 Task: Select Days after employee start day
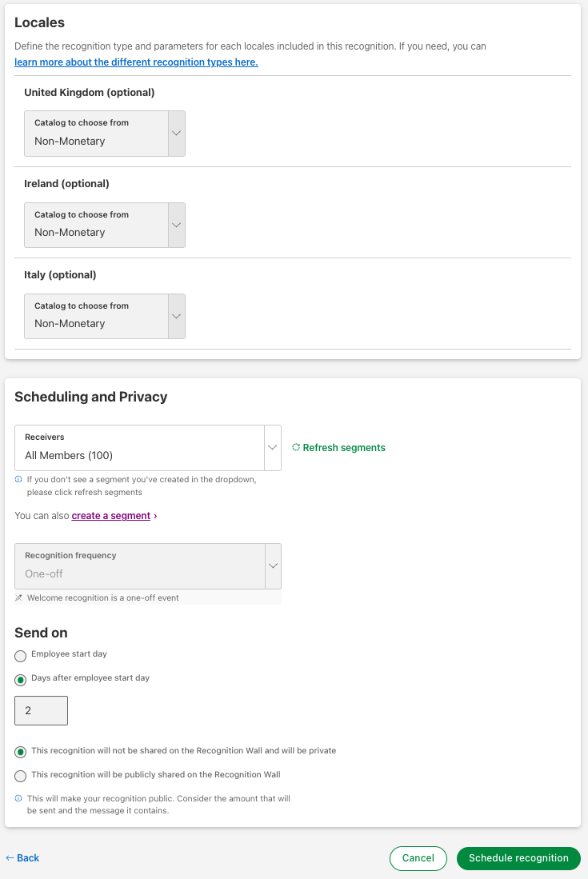(x=21, y=680)
